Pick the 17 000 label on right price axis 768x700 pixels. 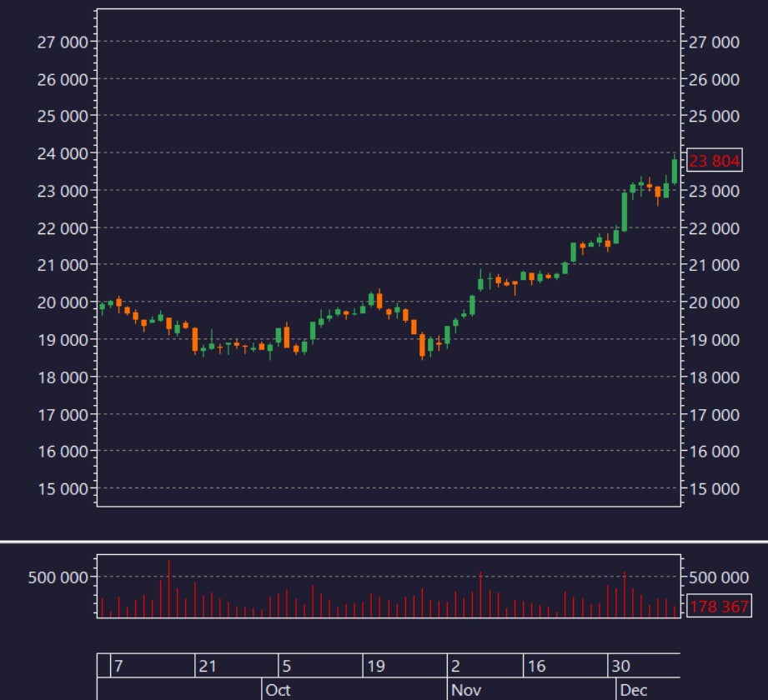click(714, 415)
